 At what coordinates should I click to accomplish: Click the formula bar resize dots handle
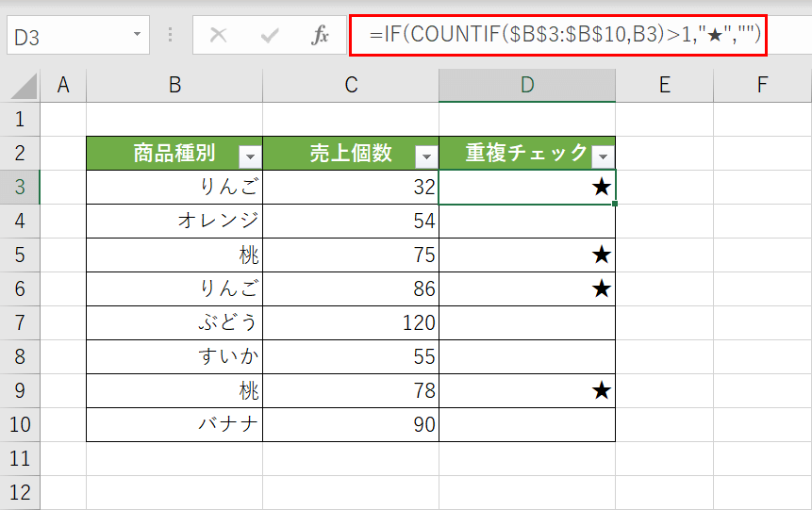coord(171,35)
